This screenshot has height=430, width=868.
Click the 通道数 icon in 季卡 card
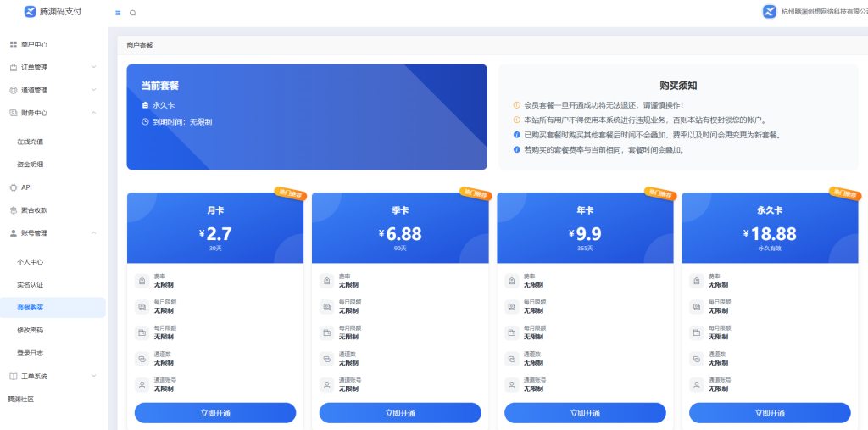coord(327,359)
